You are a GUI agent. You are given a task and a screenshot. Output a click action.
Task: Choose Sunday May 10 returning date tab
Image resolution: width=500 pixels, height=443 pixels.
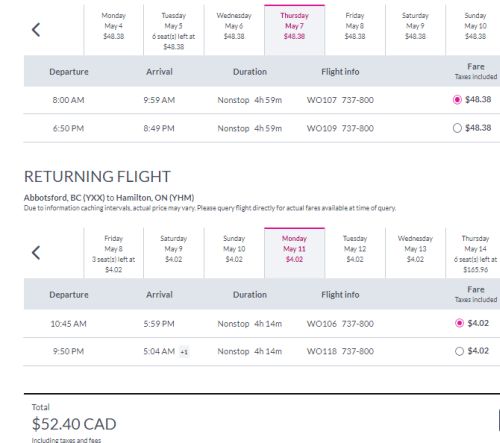point(234,253)
